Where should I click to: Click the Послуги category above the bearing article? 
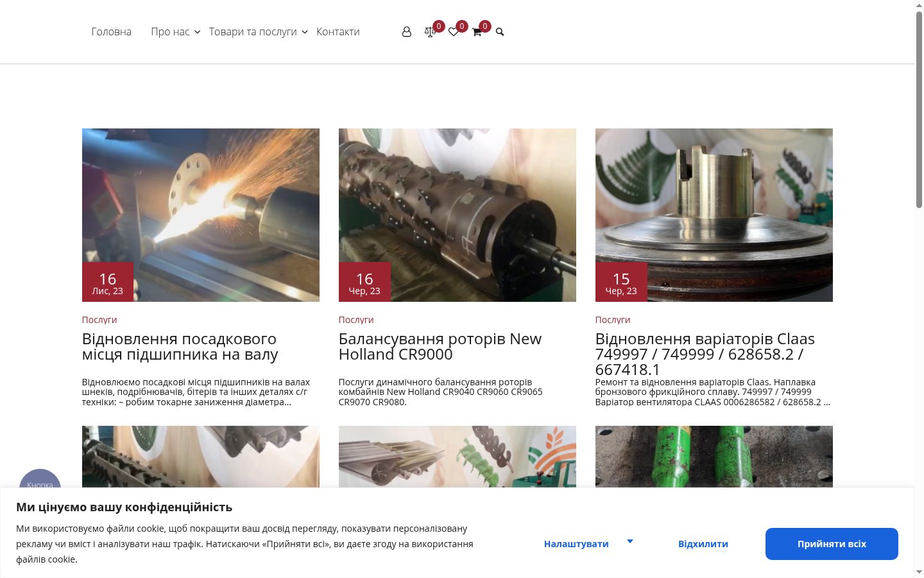pyautogui.click(x=99, y=319)
